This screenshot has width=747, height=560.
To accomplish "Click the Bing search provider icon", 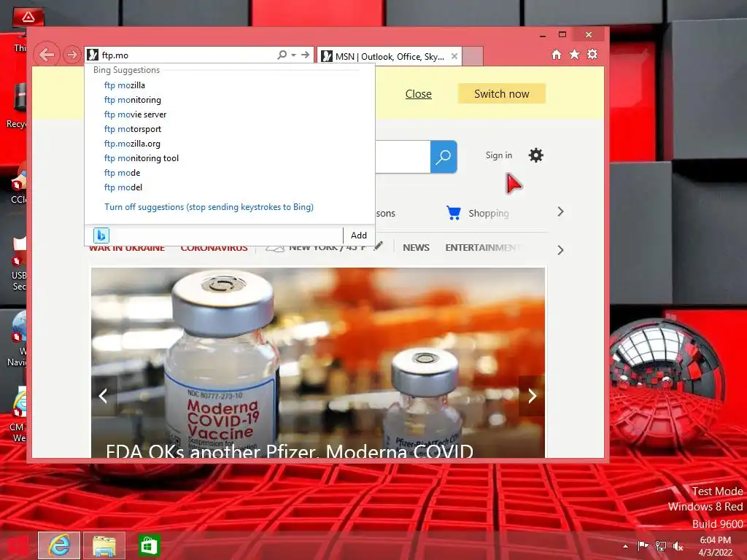I will [101, 236].
